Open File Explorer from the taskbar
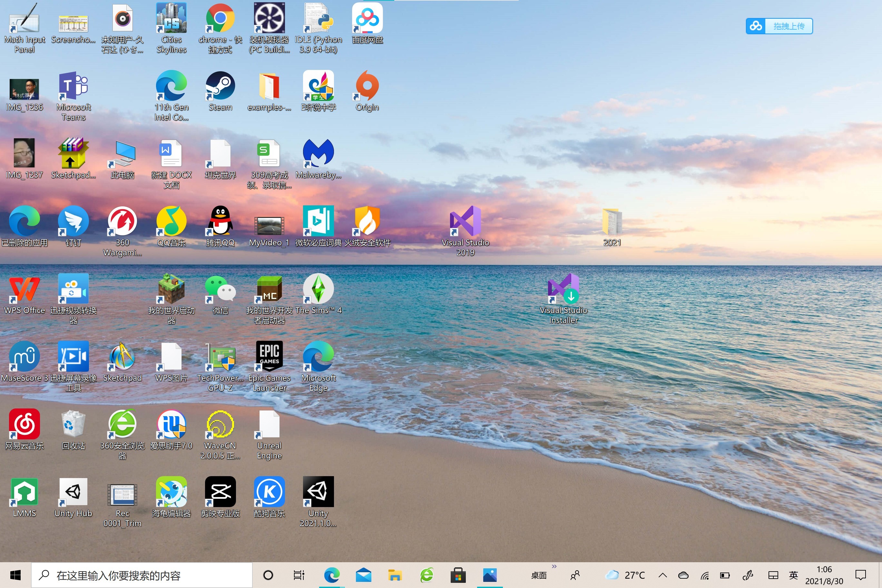The image size is (882, 588). [395, 575]
